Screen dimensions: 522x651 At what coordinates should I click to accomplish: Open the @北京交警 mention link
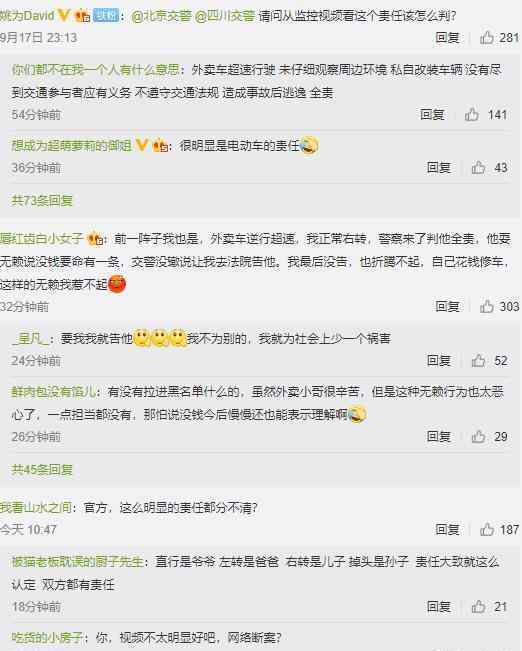[x=161, y=16]
